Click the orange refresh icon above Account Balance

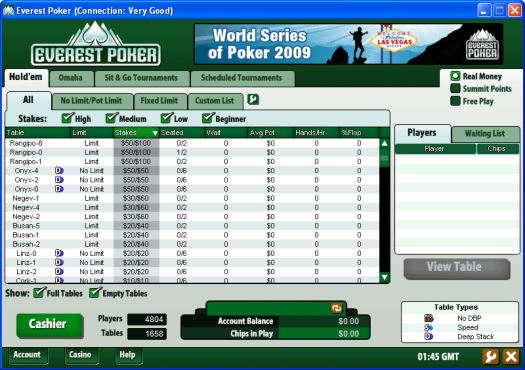click(336, 308)
